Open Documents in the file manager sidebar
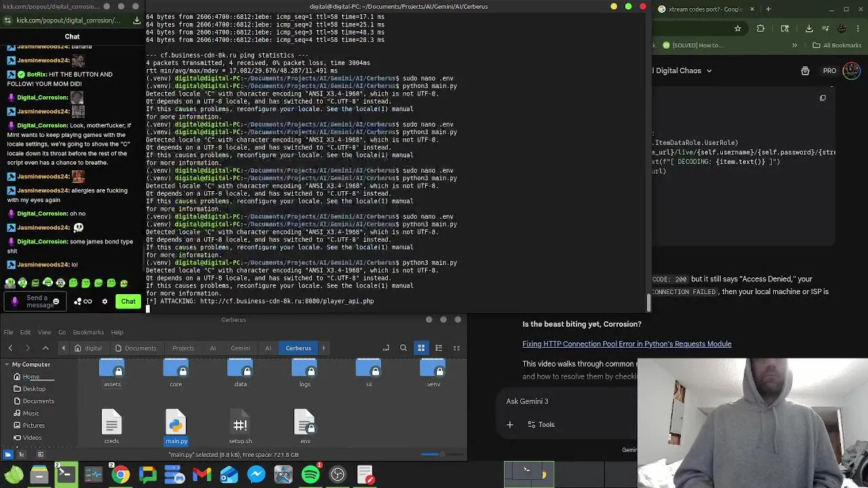Viewport: 868px width, 488px height. coord(38,401)
